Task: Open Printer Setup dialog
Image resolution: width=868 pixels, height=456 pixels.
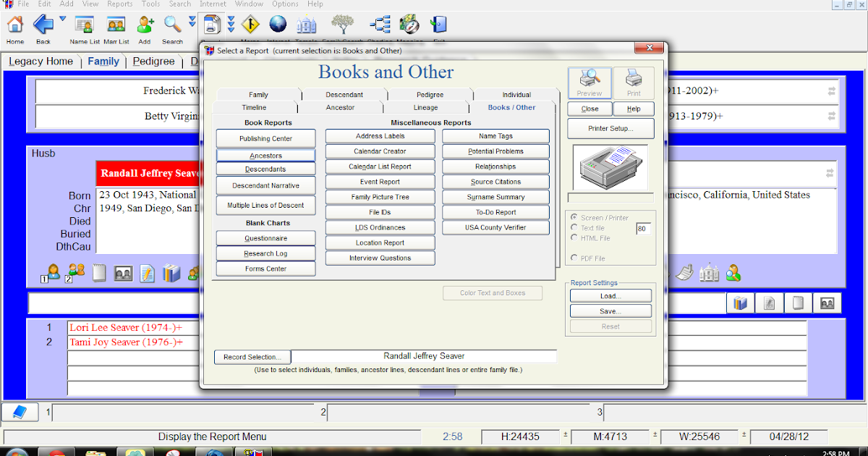Action: point(610,128)
